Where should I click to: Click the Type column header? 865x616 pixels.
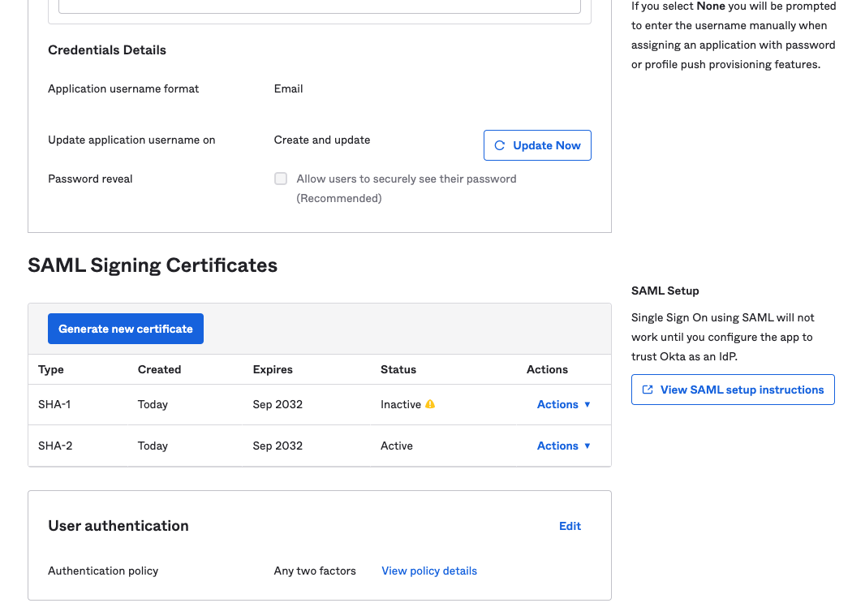[50, 369]
